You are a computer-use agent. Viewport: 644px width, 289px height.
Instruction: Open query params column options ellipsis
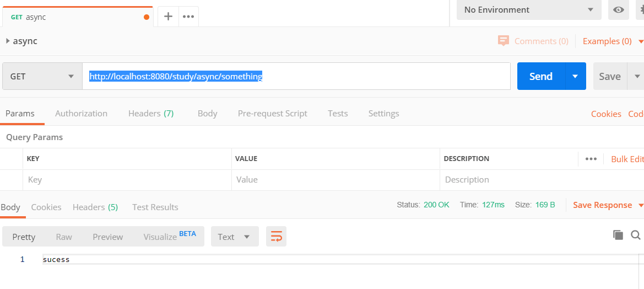tap(591, 159)
